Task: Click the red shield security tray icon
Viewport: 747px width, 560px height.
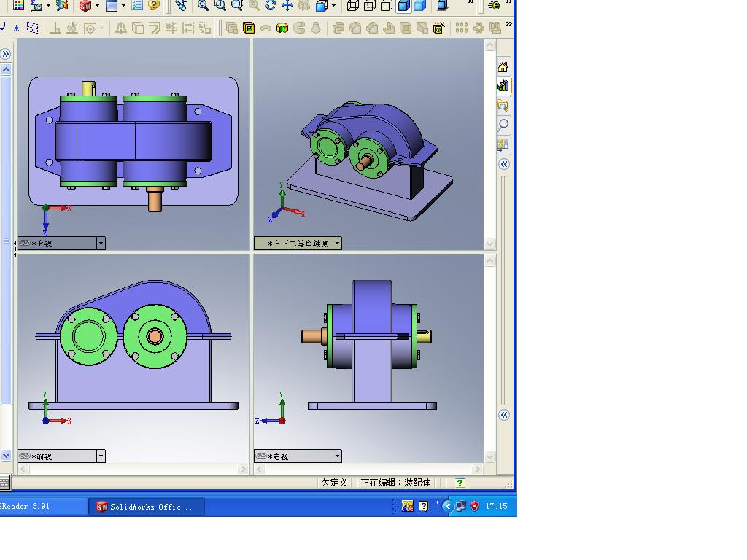Action: (474, 506)
